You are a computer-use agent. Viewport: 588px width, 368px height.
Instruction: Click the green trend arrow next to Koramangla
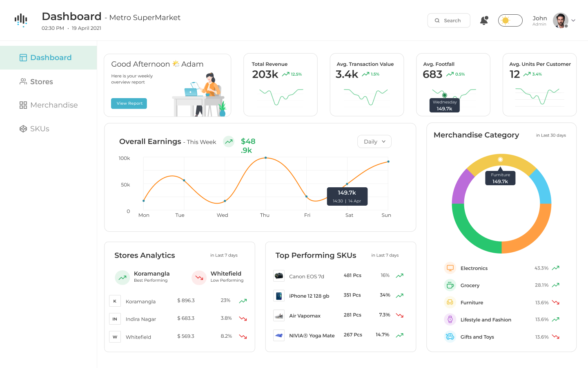click(243, 301)
